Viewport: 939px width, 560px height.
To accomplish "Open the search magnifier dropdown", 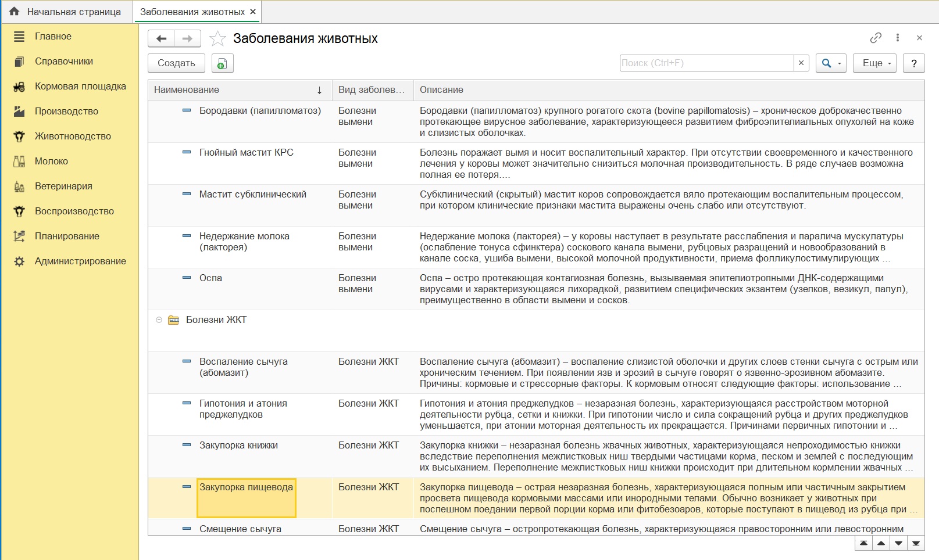I will pos(830,63).
